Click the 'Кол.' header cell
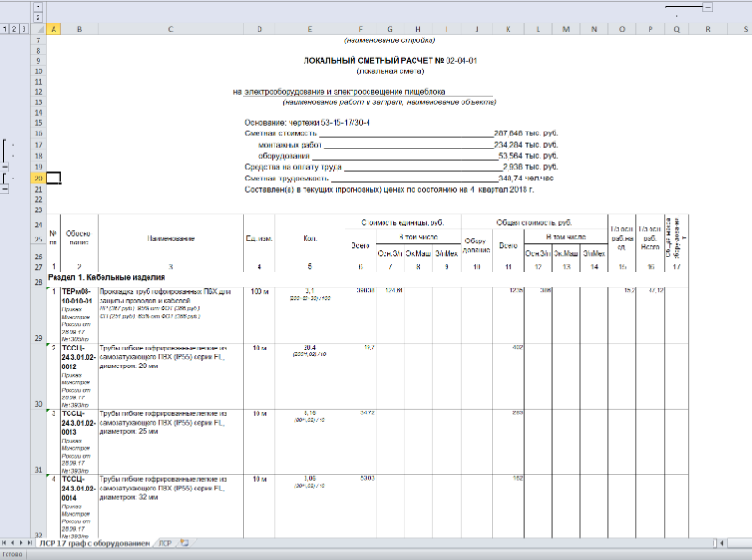This screenshot has height=560, width=752. (310, 239)
